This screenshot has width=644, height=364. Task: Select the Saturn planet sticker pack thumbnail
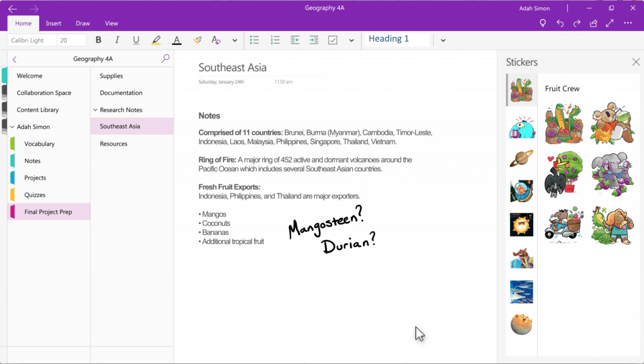click(x=521, y=157)
